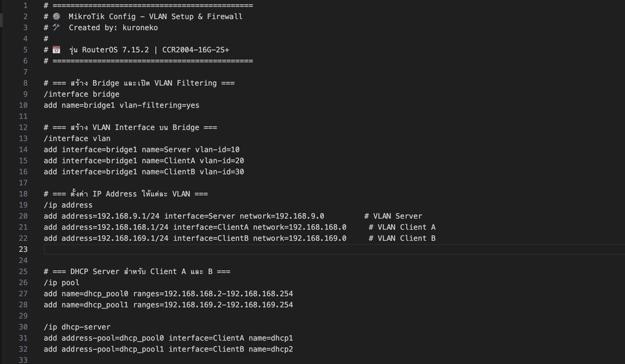This screenshot has height=364, width=625.
Task: Click line number 10 in the gutter
Action: (x=23, y=105)
